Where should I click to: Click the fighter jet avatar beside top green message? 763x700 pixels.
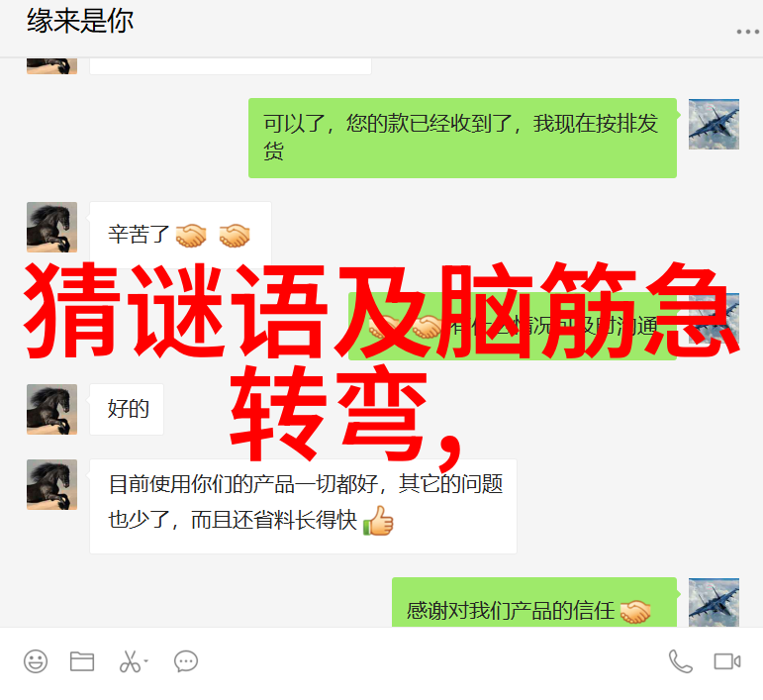click(714, 124)
